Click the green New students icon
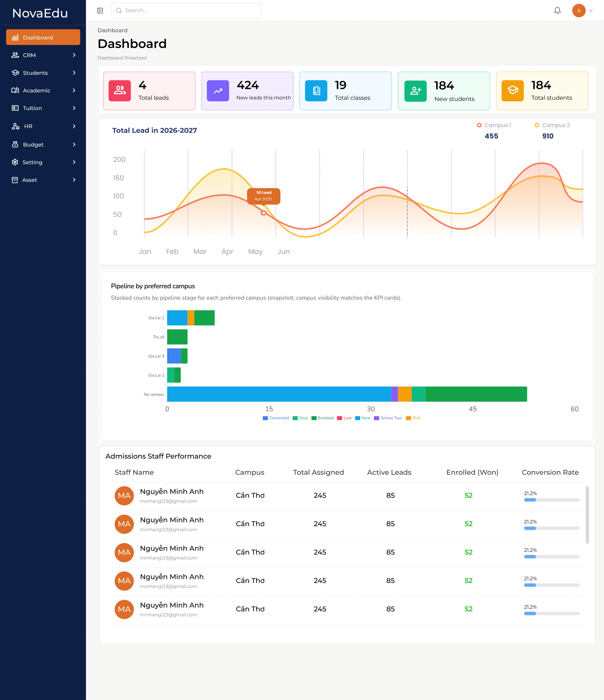This screenshot has height=700, width=604. click(415, 91)
